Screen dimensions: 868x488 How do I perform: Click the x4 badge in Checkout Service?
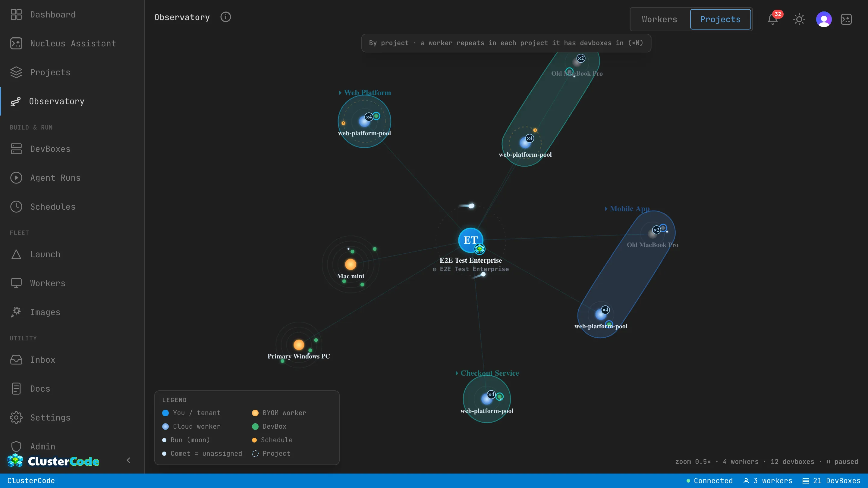pyautogui.click(x=491, y=394)
